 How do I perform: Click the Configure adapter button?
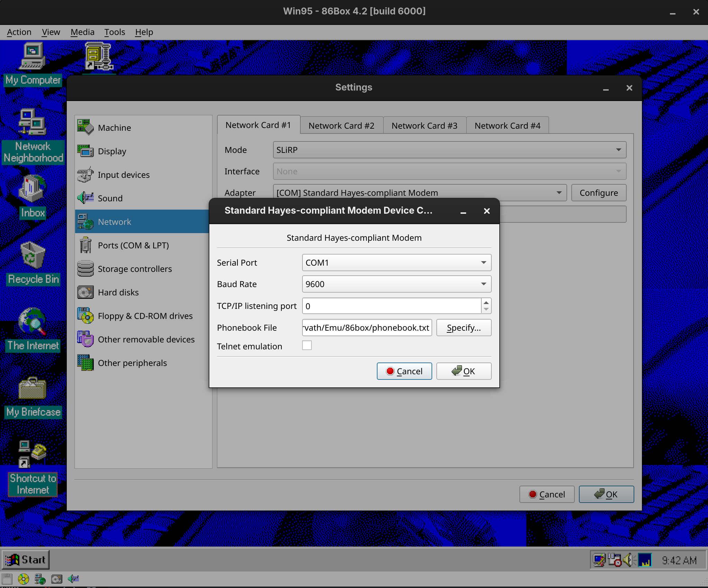(x=598, y=192)
